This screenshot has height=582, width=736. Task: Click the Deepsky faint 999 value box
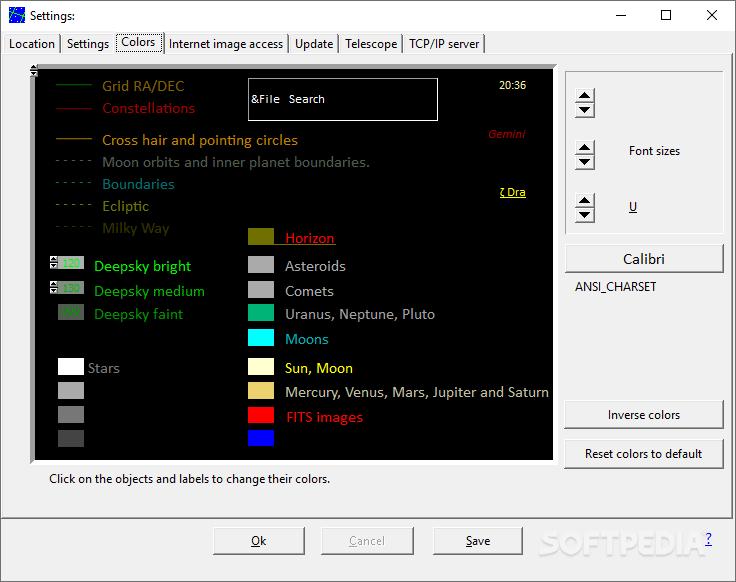[71, 312]
